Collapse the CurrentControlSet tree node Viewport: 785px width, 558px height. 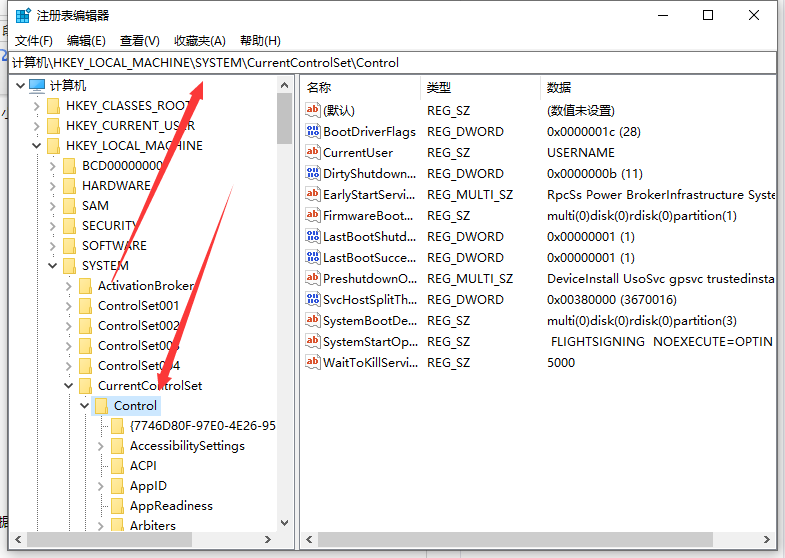69,386
